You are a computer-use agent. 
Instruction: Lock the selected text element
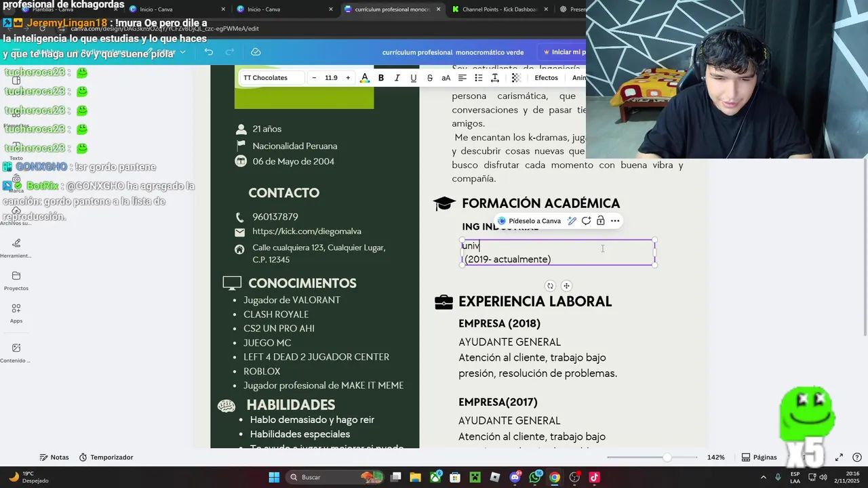coord(601,221)
